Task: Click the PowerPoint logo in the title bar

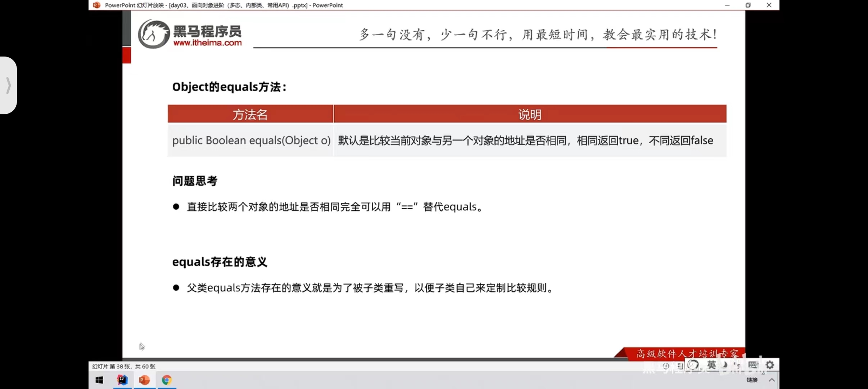Action: pos(96,5)
